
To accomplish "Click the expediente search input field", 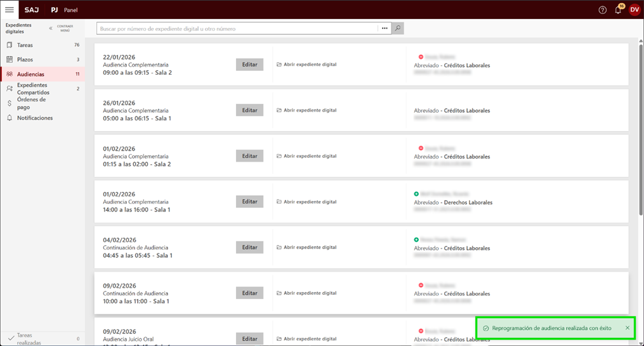I will (237, 29).
